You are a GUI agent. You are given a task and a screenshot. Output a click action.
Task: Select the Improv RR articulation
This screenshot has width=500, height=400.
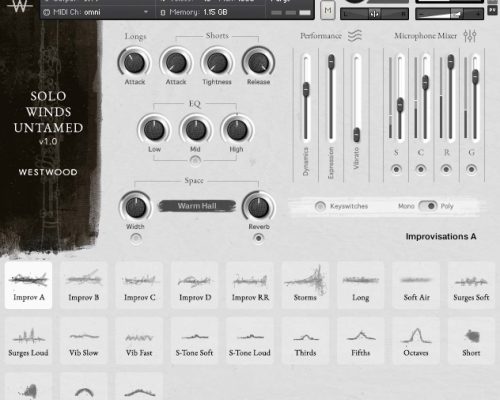[250, 285]
